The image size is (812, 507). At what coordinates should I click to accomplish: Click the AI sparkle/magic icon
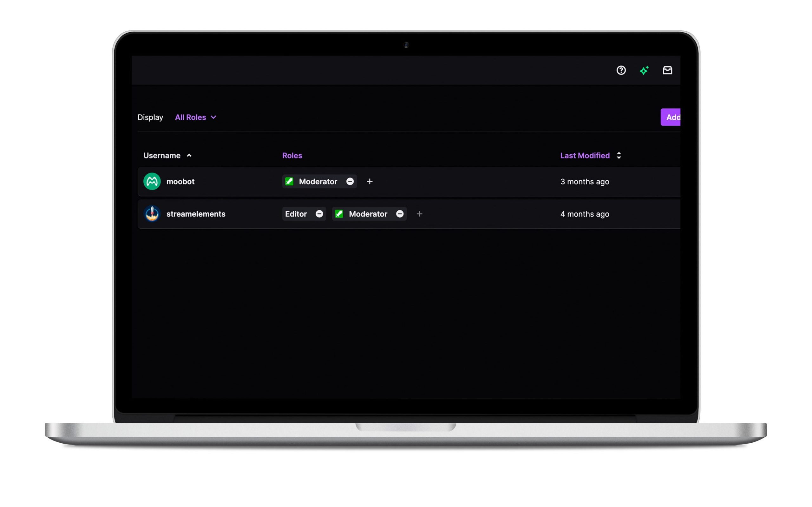coord(644,69)
